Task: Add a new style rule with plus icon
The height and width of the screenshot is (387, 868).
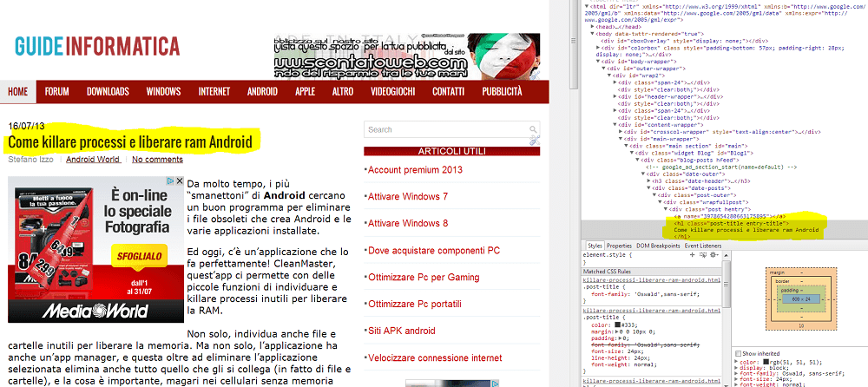Action: (x=692, y=255)
